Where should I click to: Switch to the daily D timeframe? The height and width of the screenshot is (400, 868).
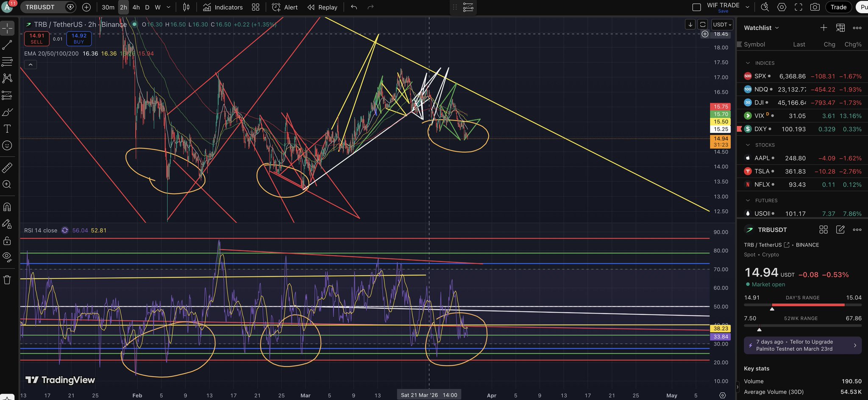click(x=147, y=7)
